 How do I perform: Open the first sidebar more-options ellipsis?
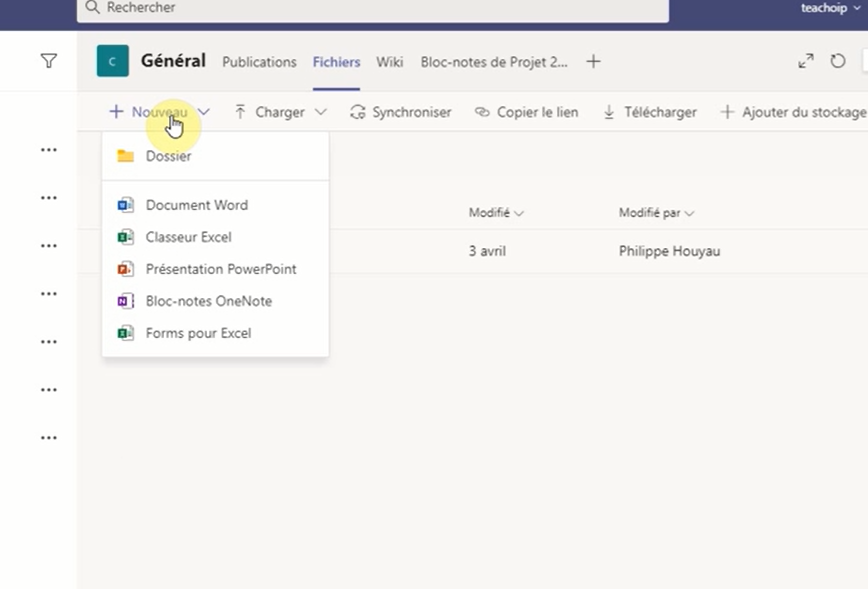pyautogui.click(x=49, y=150)
